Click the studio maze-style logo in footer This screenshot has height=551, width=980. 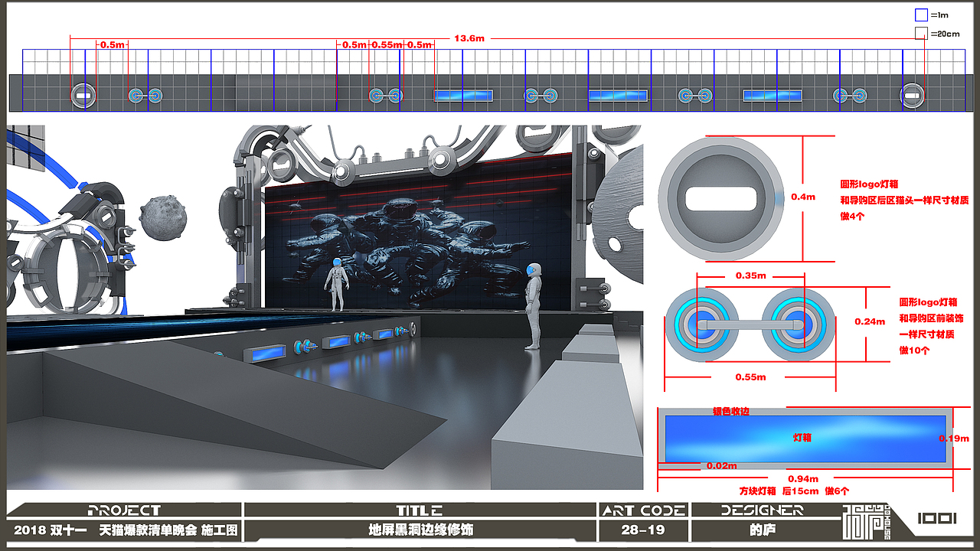click(x=867, y=523)
